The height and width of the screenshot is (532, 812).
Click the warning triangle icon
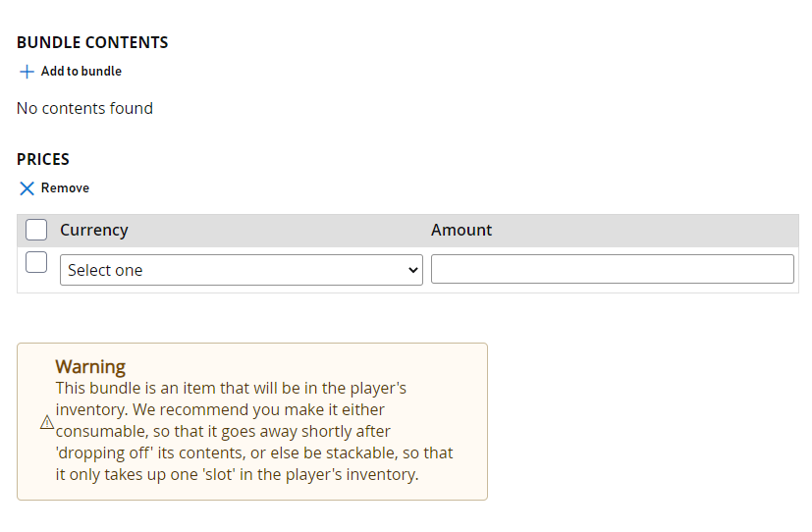pos(47,422)
